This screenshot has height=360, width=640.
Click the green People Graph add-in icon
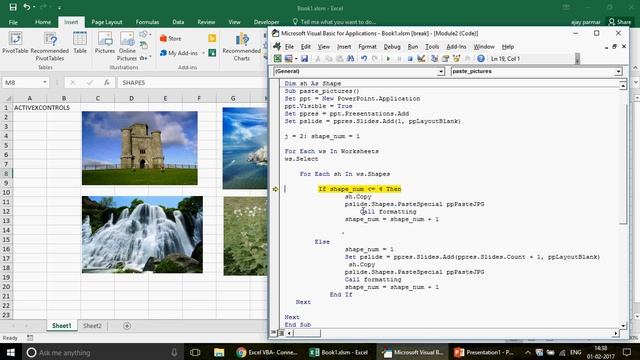click(x=212, y=53)
